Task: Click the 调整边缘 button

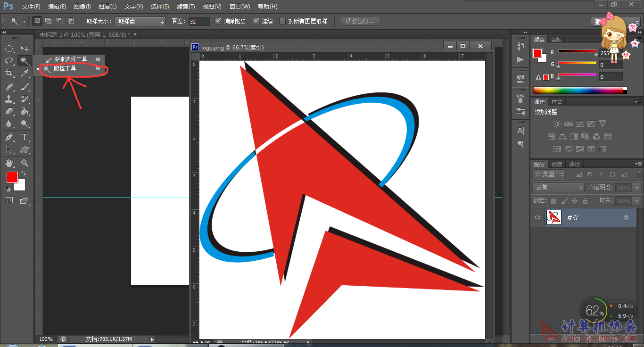Action: (x=360, y=21)
